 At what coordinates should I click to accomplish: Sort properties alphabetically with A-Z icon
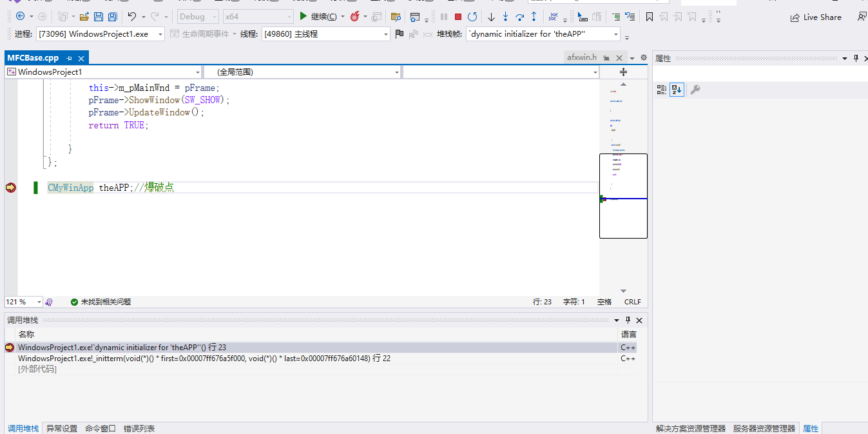pyautogui.click(x=677, y=90)
